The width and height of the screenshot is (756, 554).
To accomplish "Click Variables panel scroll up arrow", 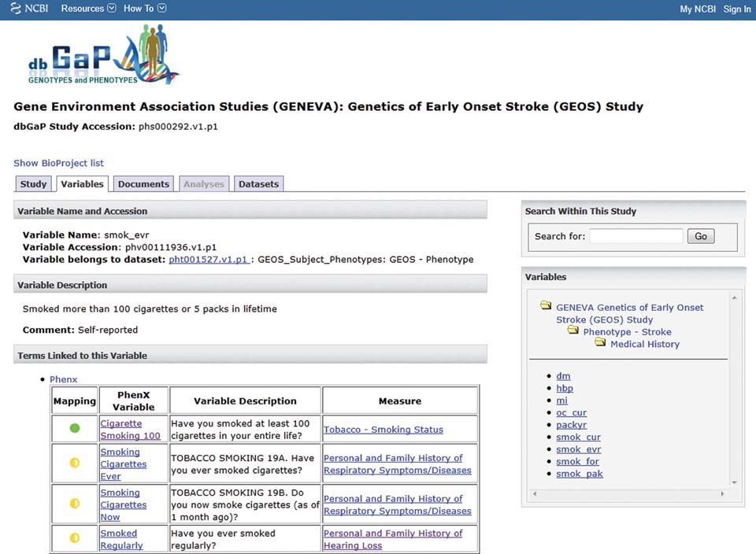I will [734, 298].
